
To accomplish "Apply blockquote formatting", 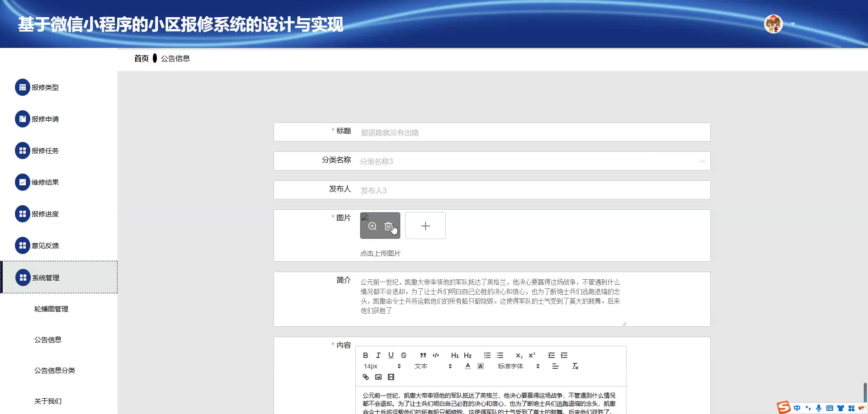I will 423,355.
